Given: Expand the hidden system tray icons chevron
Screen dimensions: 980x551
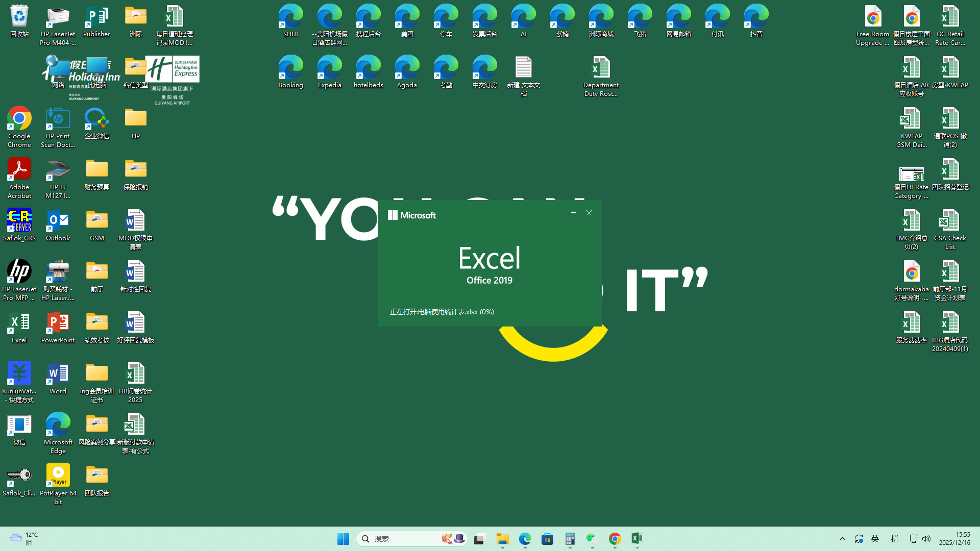Looking at the screenshot, I should point(843,539).
